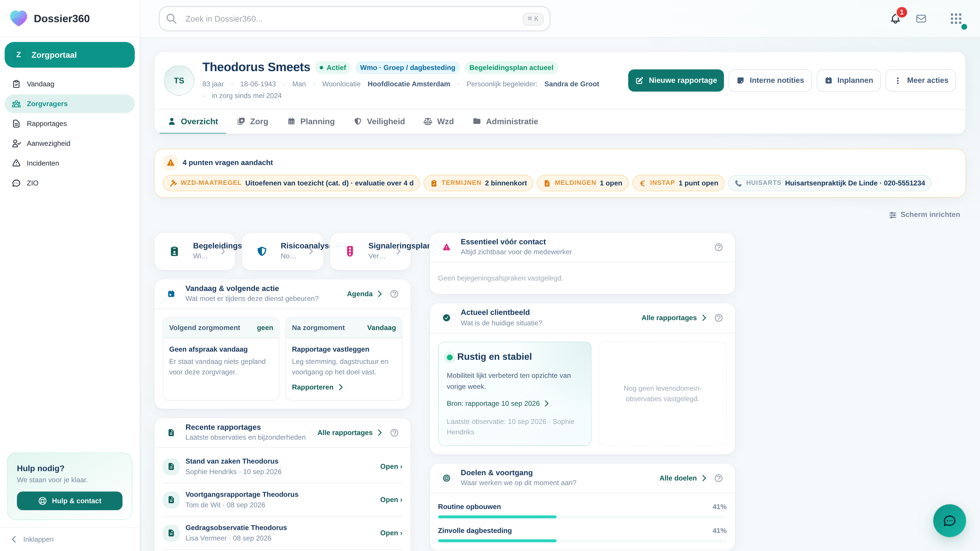
Task: Click help icon in Actueel clientbeeld card
Action: click(x=718, y=318)
